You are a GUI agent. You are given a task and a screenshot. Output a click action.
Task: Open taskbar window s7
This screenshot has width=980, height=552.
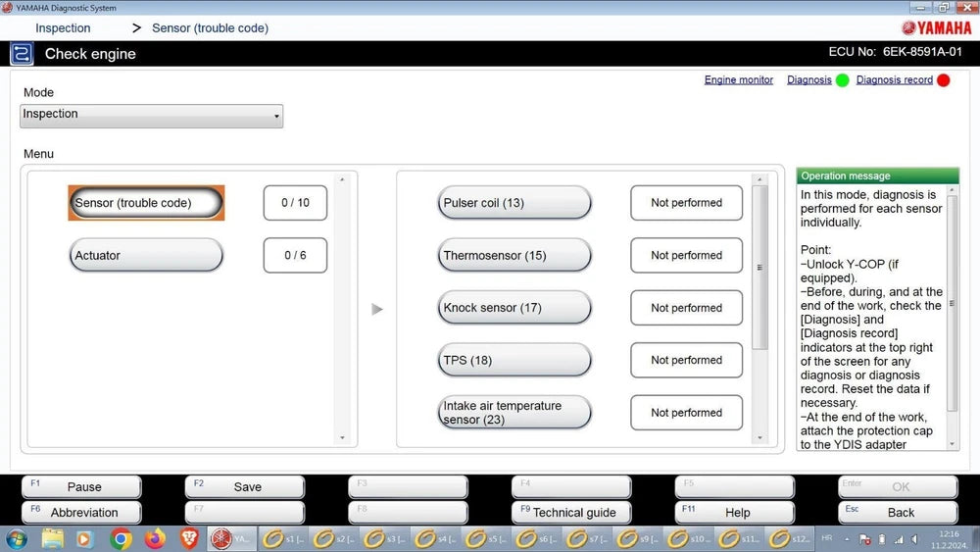pos(586,538)
